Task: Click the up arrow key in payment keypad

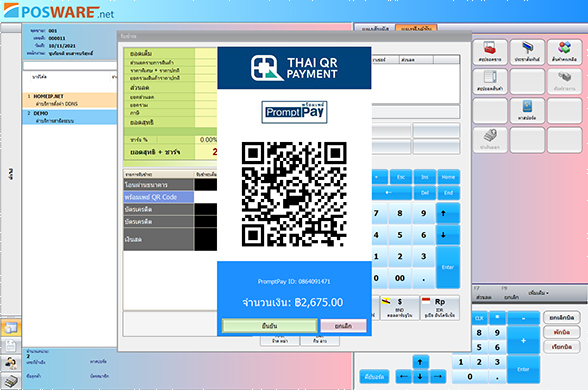Action: coord(448,213)
